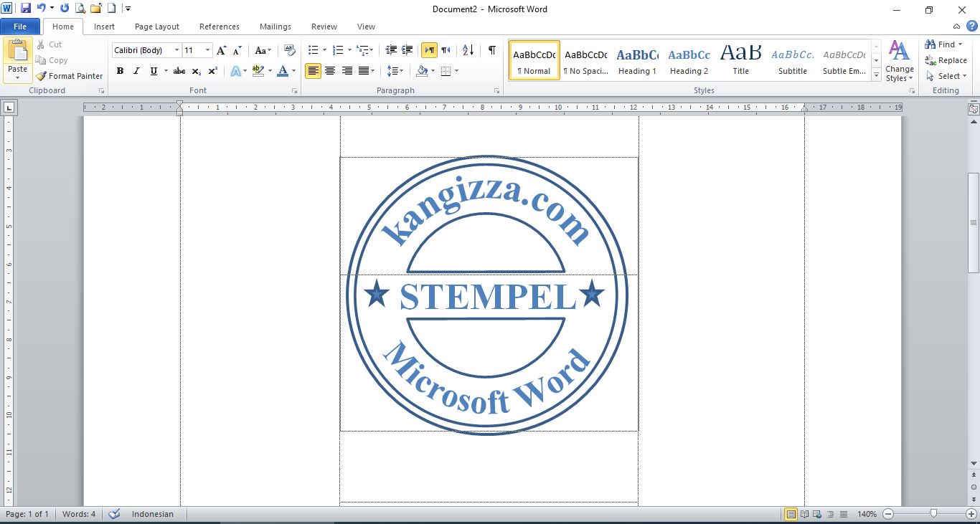Click the zoom slider handle
The width and height of the screenshot is (980, 524).
coord(933,514)
